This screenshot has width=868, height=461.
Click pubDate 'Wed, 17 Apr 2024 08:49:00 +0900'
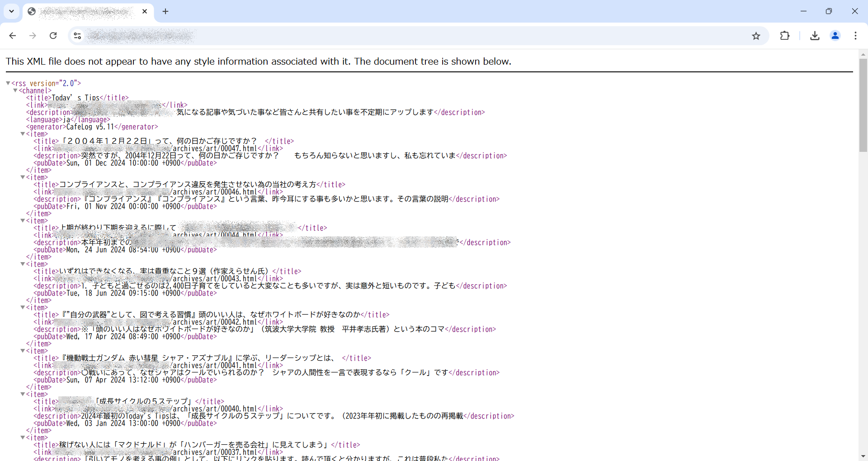pyautogui.click(x=123, y=336)
